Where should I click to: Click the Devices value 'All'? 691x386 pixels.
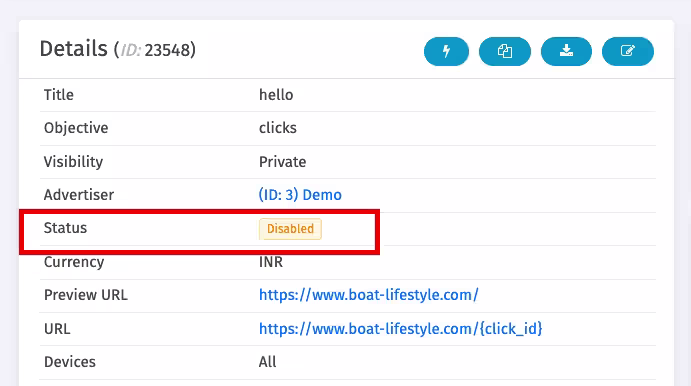(x=267, y=362)
